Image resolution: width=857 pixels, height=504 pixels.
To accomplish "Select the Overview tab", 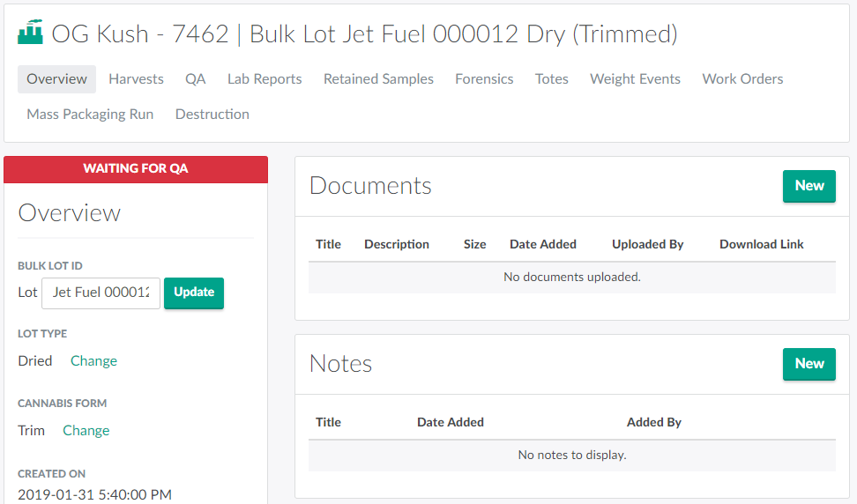I will pyautogui.click(x=56, y=79).
